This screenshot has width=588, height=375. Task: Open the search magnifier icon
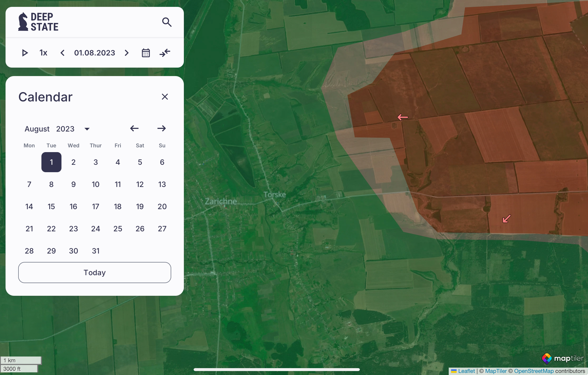[x=167, y=22]
